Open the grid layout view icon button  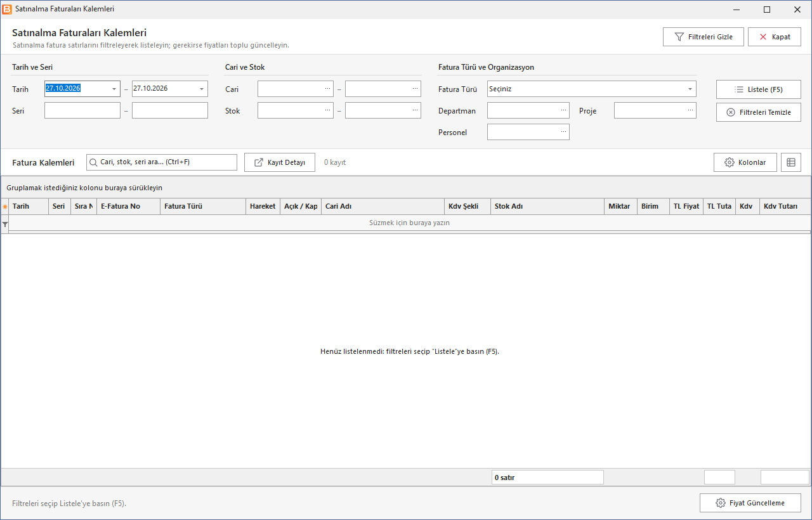791,162
